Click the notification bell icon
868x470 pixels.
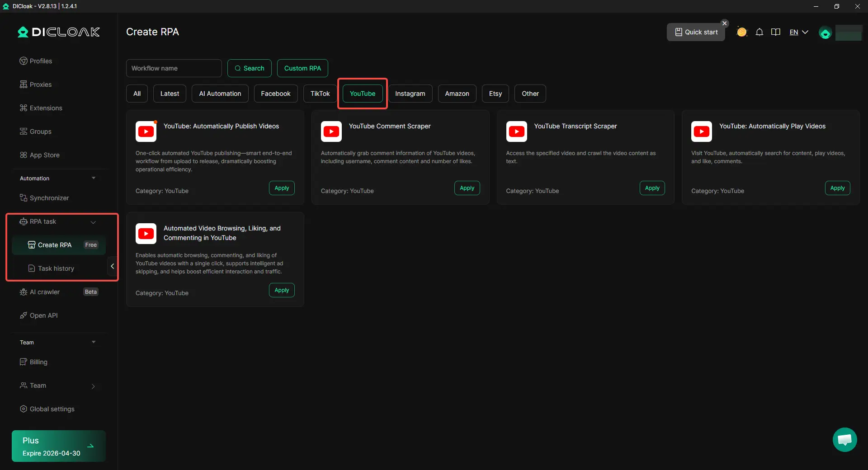click(759, 32)
